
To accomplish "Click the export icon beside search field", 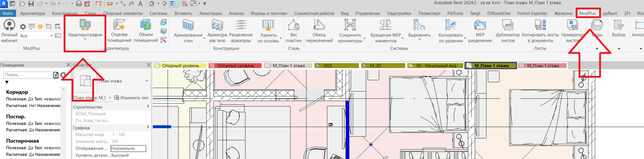I will click(56, 75).
